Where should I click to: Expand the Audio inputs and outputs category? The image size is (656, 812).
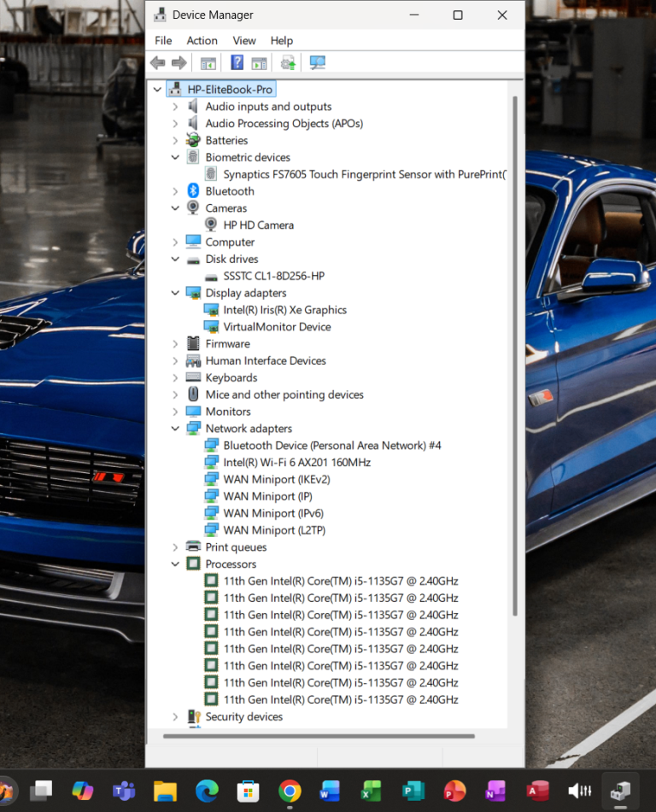click(175, 107)
